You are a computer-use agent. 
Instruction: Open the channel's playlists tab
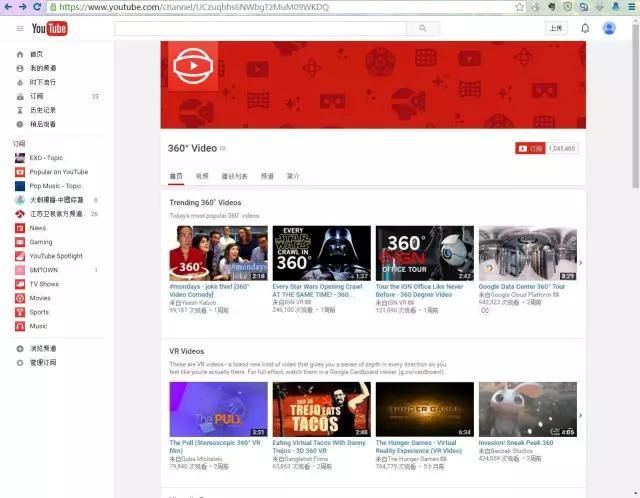pyautogui.click(x=234, y=176)
